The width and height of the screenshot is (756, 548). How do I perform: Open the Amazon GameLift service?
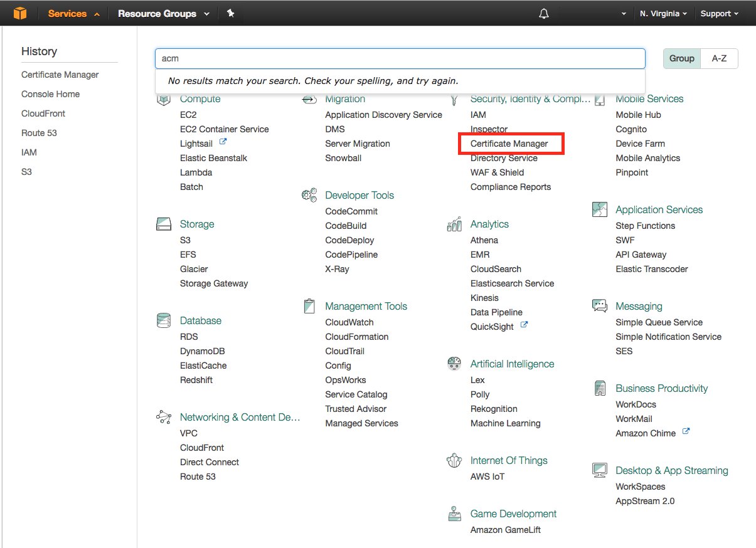(506, 530)
